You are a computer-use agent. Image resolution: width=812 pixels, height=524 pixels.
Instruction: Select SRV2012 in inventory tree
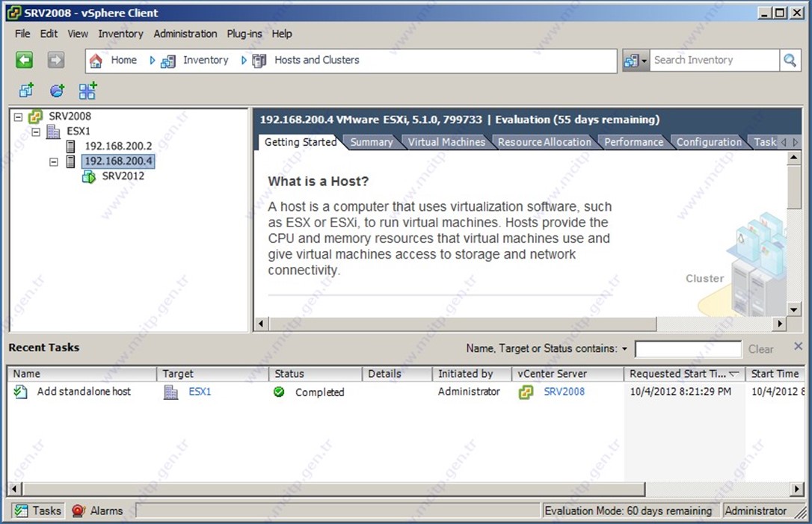(123, 176)
